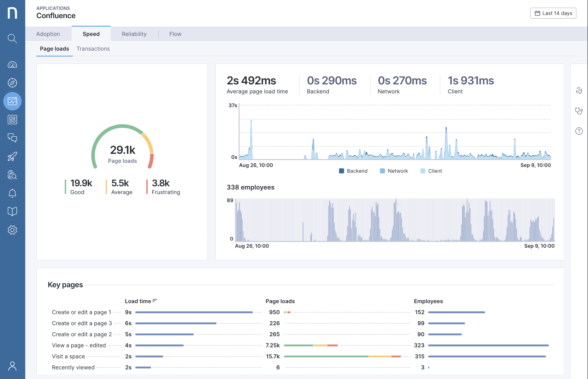The image size is (588, 379).
Task: Select the chat feedback icon in sidebar
Action: (x=12, y=138)
